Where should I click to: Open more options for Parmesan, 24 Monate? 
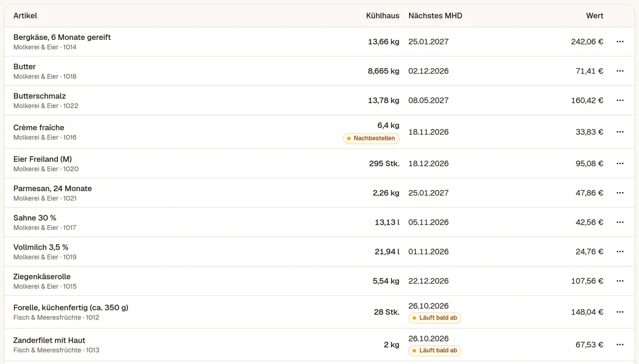coord(620,193)
